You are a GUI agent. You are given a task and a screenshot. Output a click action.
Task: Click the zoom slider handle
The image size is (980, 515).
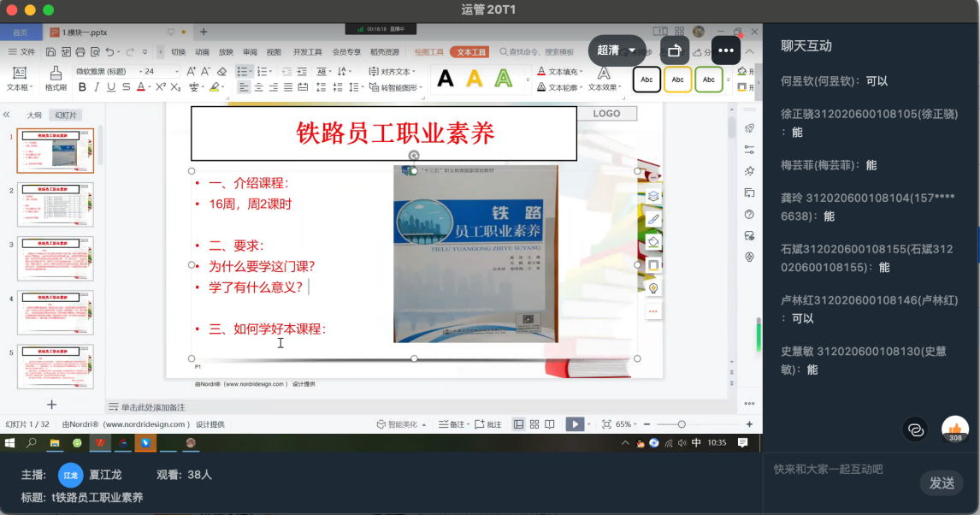click(682, 424)
